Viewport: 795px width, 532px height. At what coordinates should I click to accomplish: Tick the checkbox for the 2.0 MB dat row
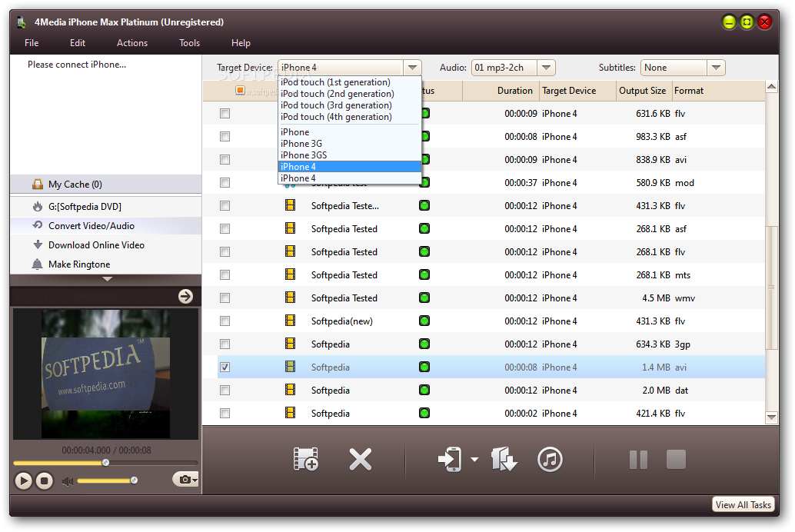pos(225,390)
